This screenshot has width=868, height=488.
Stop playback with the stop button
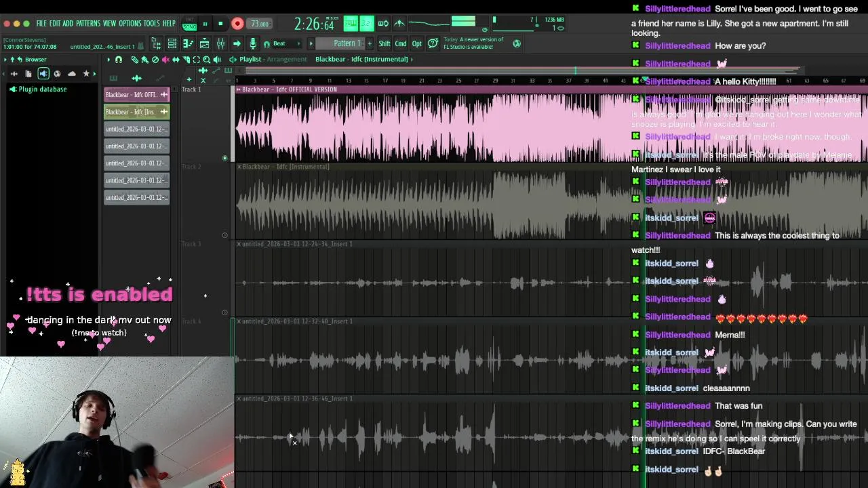pyautogui.click(x=220, y=24)
